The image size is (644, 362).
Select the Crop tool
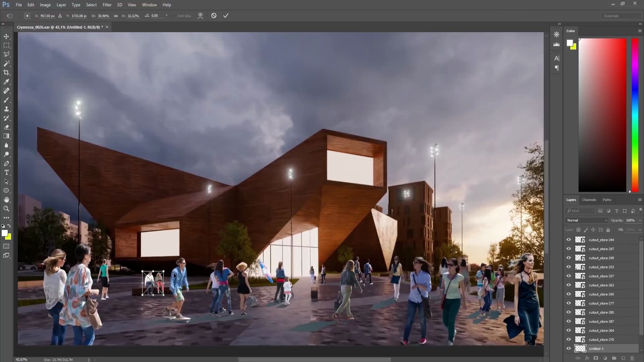click(x=6, y=72)
